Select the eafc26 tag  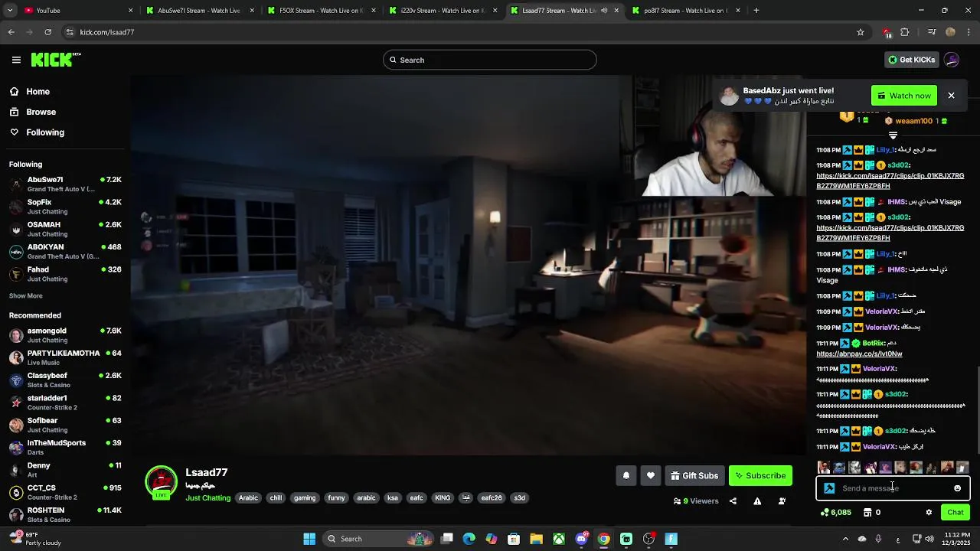coord(492,498)
